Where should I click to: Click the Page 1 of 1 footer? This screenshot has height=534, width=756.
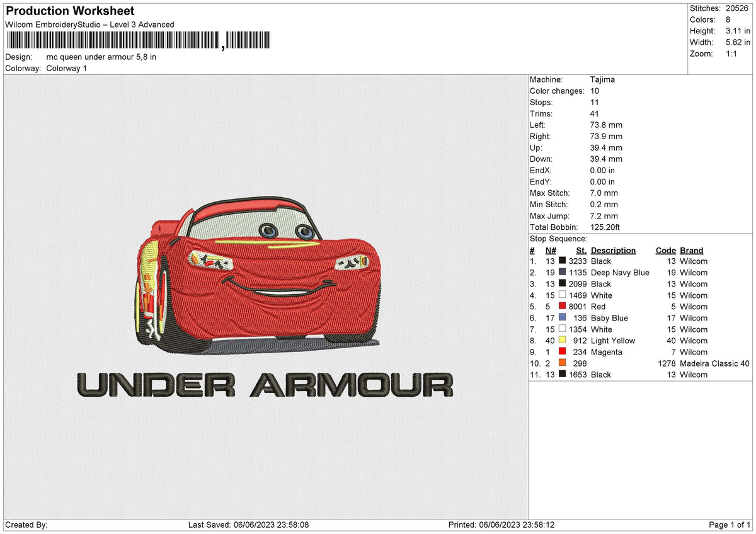coord(730,525)
